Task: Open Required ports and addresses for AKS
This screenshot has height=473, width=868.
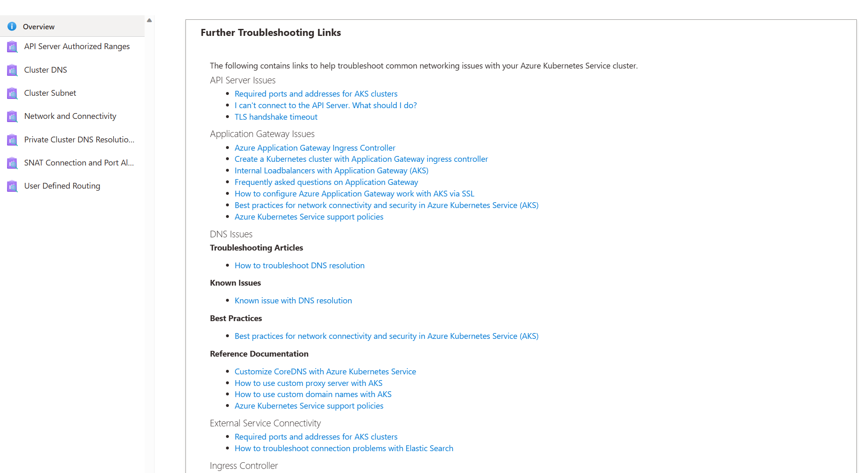Action: 316,93
